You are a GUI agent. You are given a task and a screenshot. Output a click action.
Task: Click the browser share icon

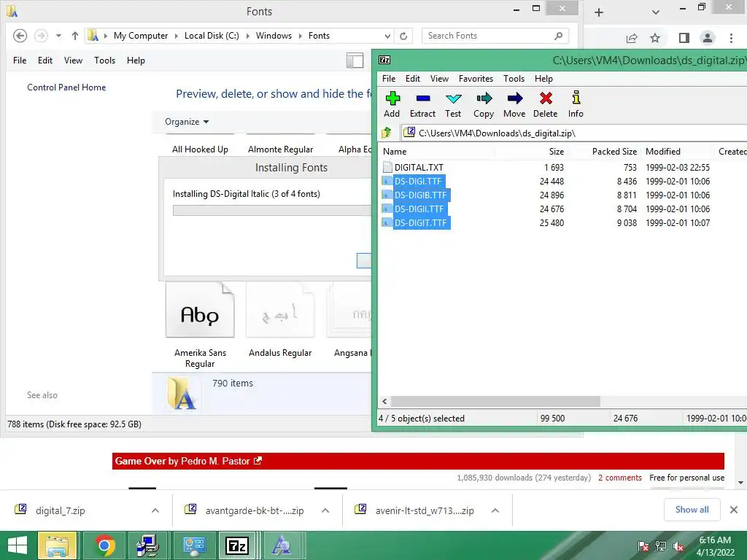pos(632,38)
